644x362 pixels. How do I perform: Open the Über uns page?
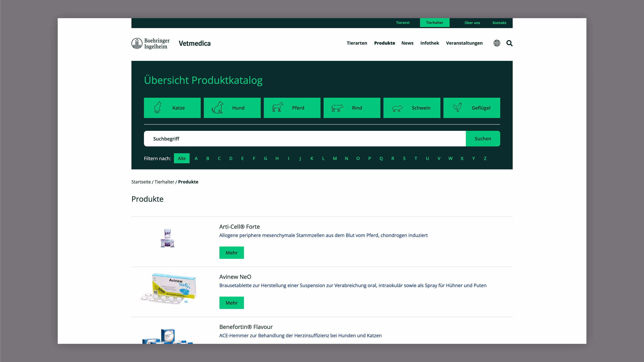472,23
